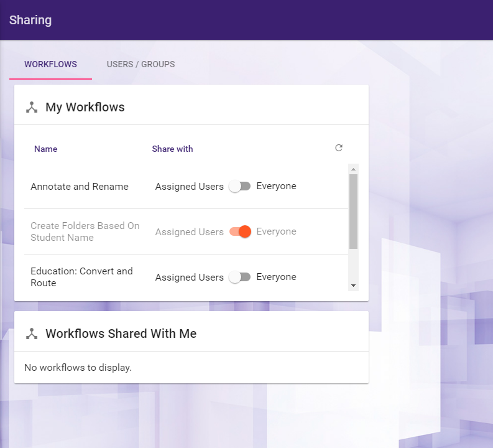The height and width of the screenshot is (448, 493).
Task: Switch to the Users / Groups tab
Action: coord(141,64)
